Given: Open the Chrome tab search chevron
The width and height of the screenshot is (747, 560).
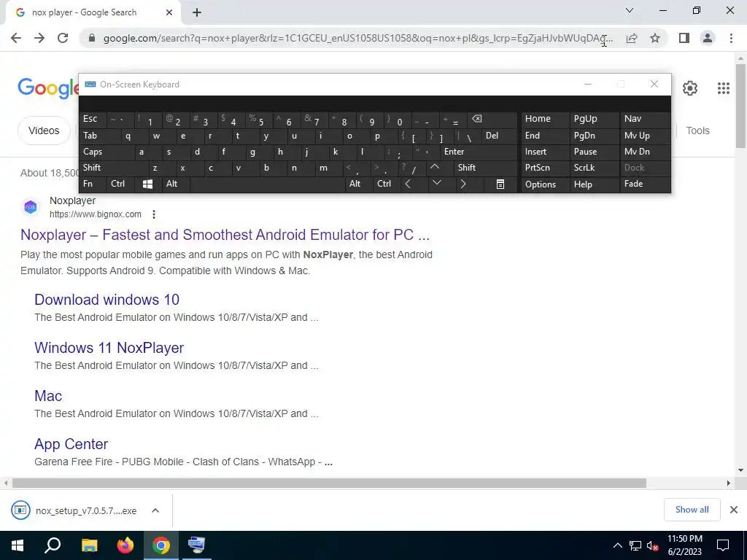Looking at the screenshot, I should [630, 10].
